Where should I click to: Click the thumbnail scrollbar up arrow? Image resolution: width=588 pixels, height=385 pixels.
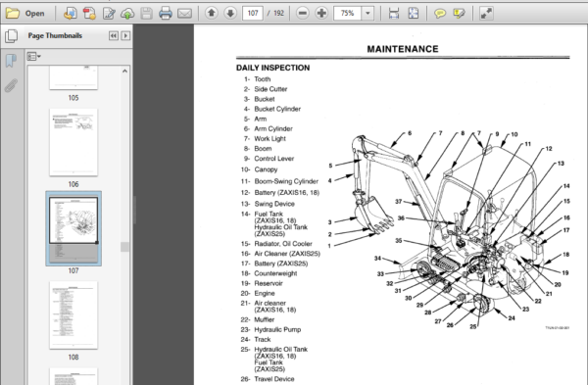point(124,71)
